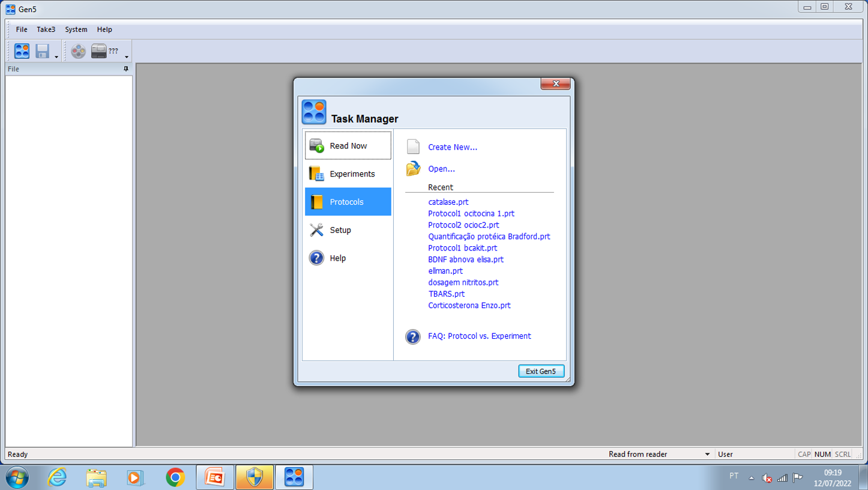Expand the Save button dropdown arrow
Screen dimensions: 868x490
56,57
